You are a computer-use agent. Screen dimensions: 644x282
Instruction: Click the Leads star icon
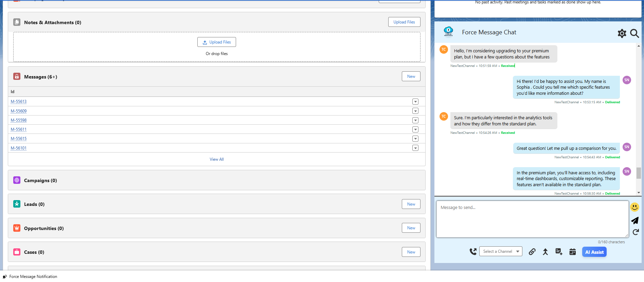17,204
